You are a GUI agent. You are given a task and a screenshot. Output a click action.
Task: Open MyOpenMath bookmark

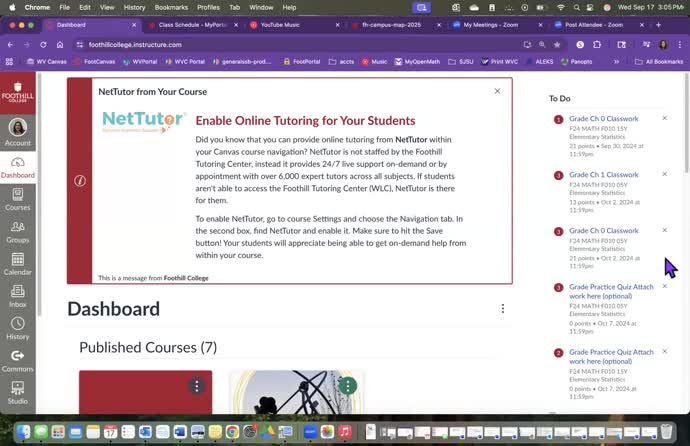(x=417, y=62)
